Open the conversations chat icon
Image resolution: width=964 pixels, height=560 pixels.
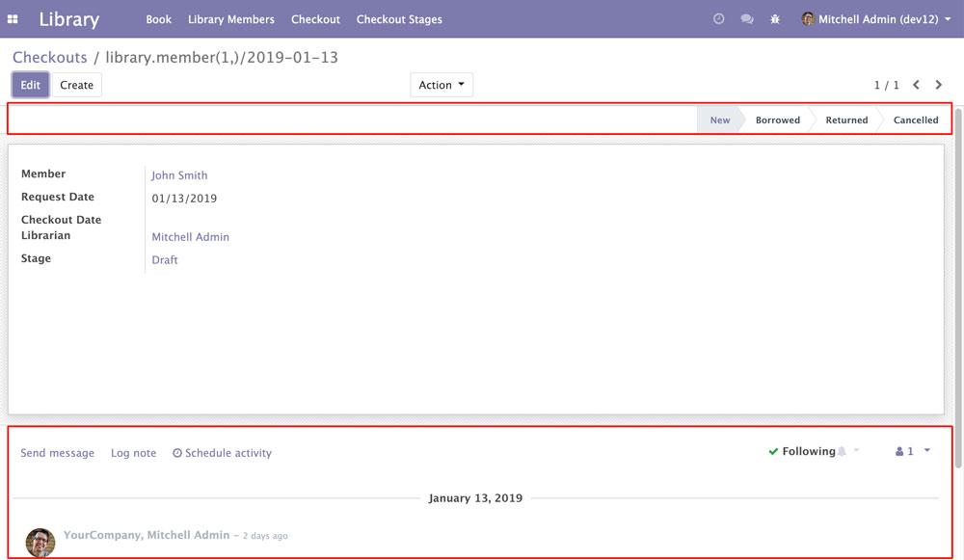click(x=747, y=19)
